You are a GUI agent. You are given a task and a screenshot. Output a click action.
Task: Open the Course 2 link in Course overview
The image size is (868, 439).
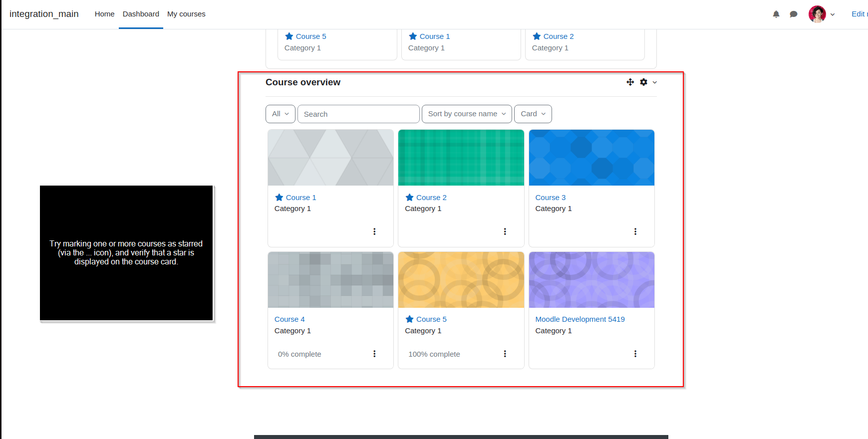pyautogui.click(x=431, y=198)
